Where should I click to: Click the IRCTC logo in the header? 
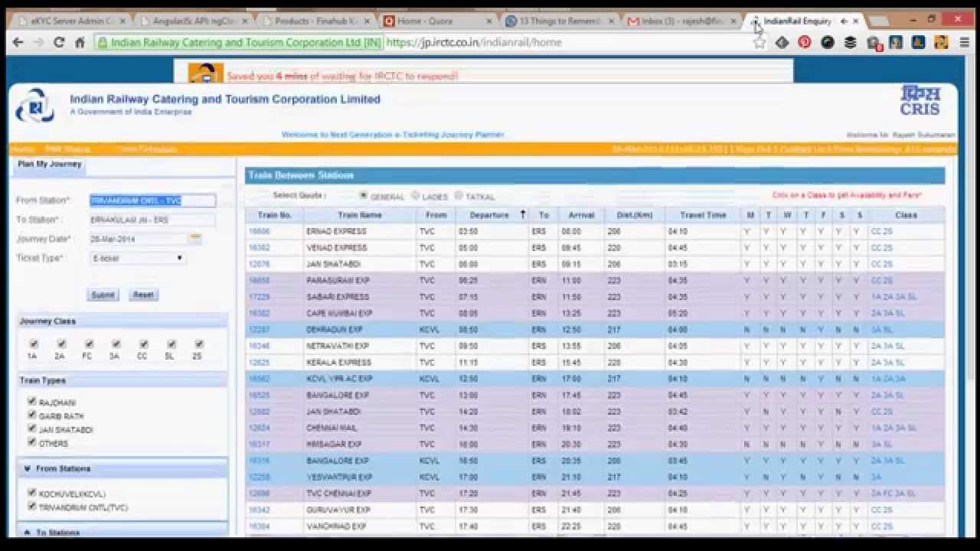34,106
